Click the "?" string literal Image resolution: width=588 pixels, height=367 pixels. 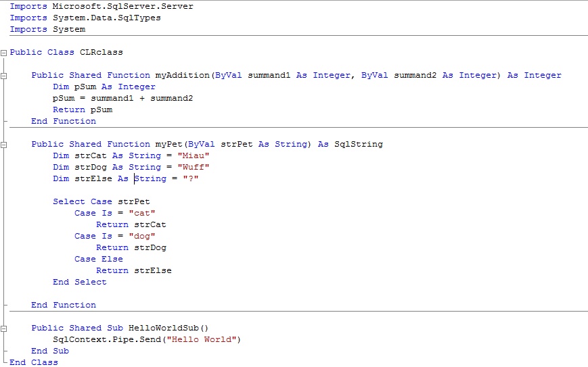[191, 178]
